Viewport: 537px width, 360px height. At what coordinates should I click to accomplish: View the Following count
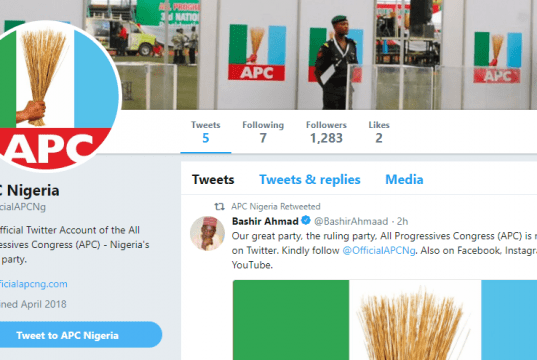coord(263,132)
